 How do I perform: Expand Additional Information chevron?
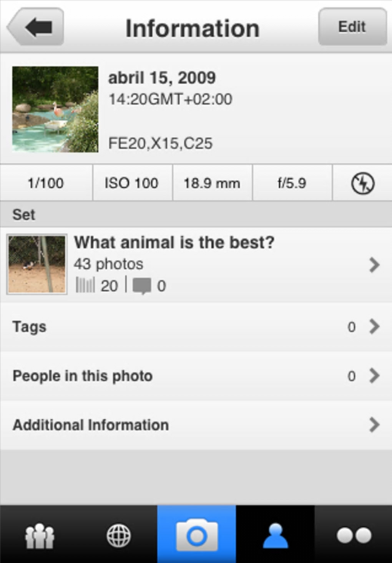point(374,425)
